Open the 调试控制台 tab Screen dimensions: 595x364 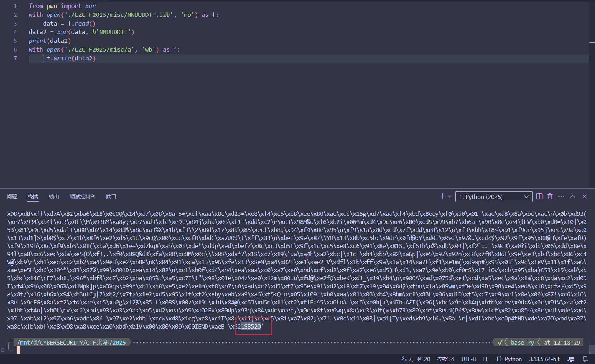point(82,196)
